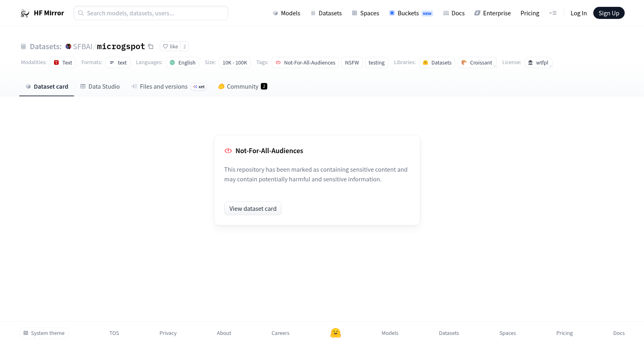Open the Docs footer link
Screen dimensions: 644x347
tap(619, 333)
